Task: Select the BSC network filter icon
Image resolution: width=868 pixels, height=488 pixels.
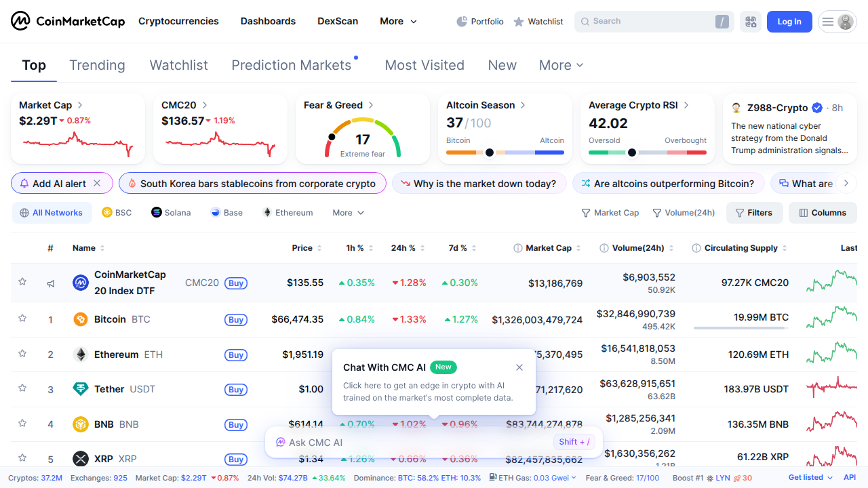Action: tap(107, 212)
